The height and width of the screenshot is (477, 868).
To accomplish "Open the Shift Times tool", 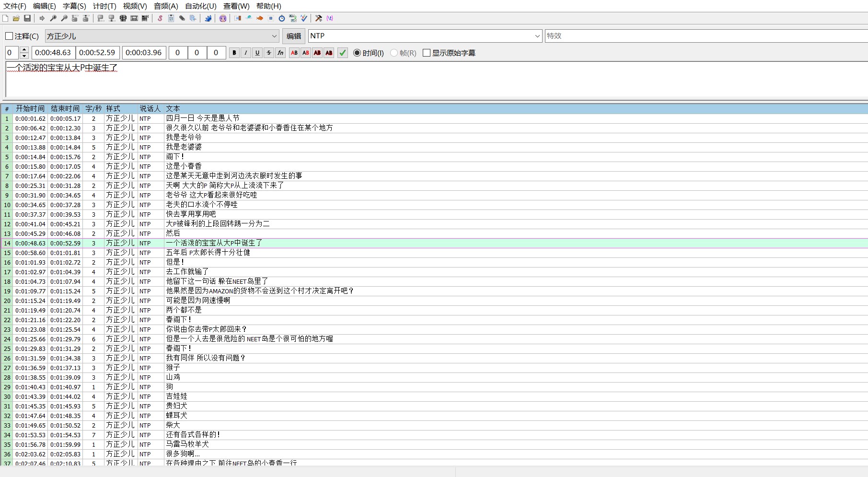I will pos(238,18).
